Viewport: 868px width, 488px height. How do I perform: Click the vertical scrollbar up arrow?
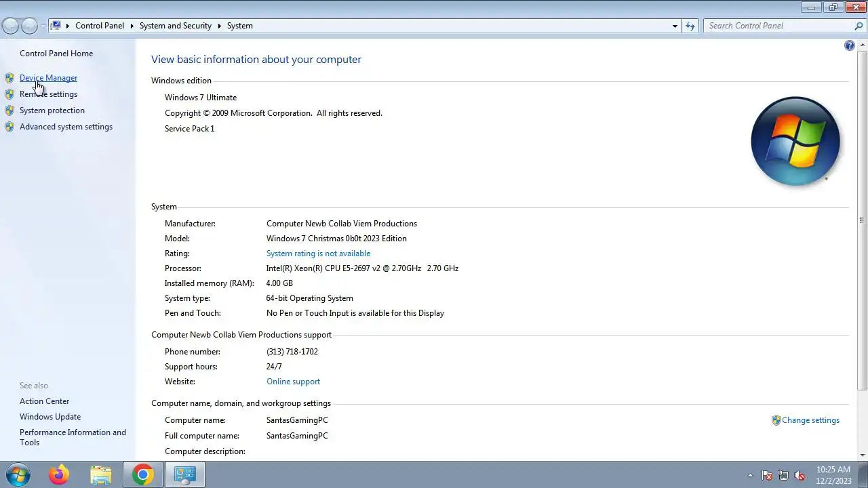pos(862,44)
